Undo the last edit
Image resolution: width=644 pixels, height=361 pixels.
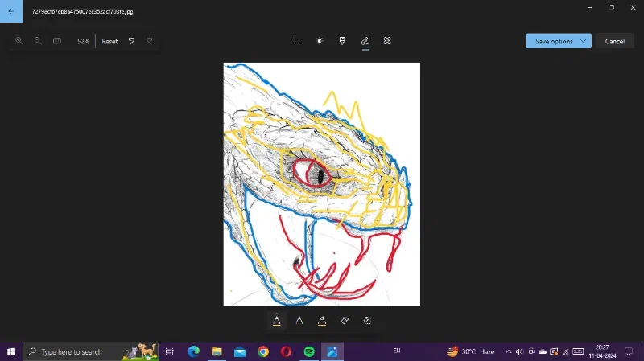coord(131,41)
